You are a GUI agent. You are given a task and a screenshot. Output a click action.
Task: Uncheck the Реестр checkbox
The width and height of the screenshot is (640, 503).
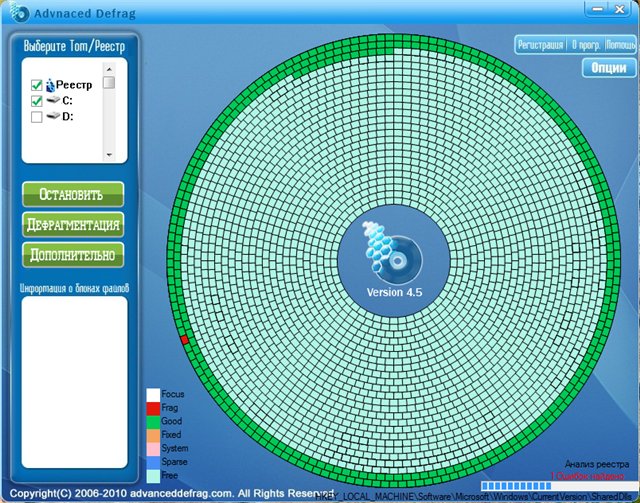click(x=37, y=86)
